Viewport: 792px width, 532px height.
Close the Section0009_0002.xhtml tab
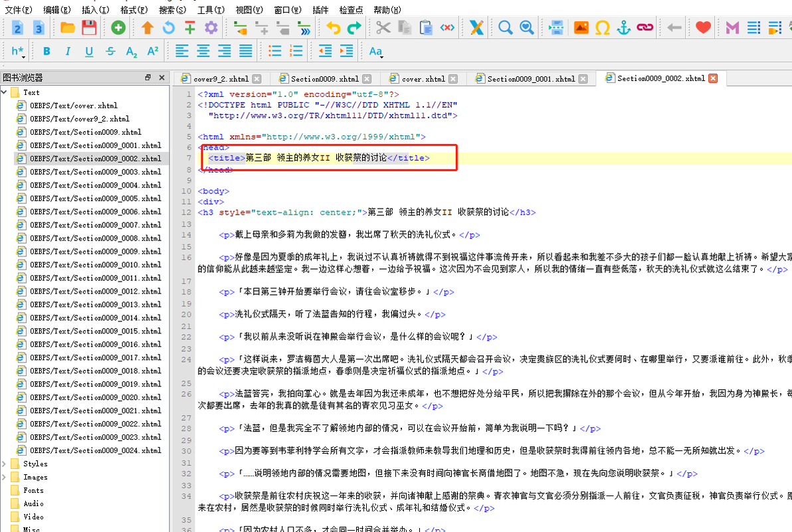coord(713,78)
